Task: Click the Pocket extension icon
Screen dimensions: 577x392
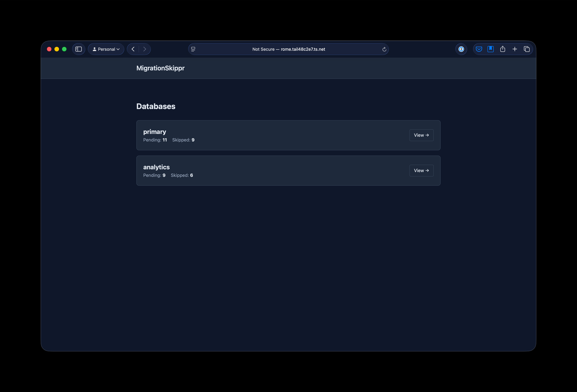Action: (x=479, y=49)
